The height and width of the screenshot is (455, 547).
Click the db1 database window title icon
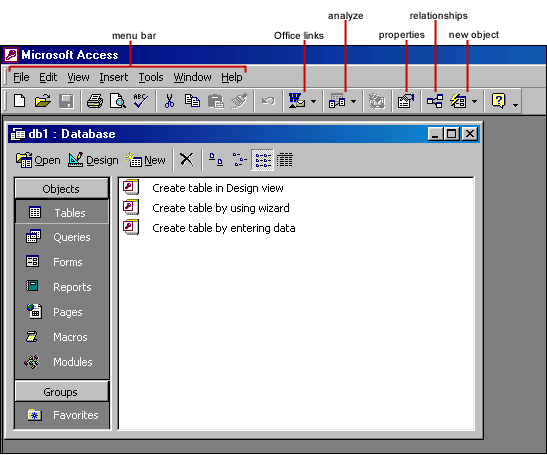point(17,134)
